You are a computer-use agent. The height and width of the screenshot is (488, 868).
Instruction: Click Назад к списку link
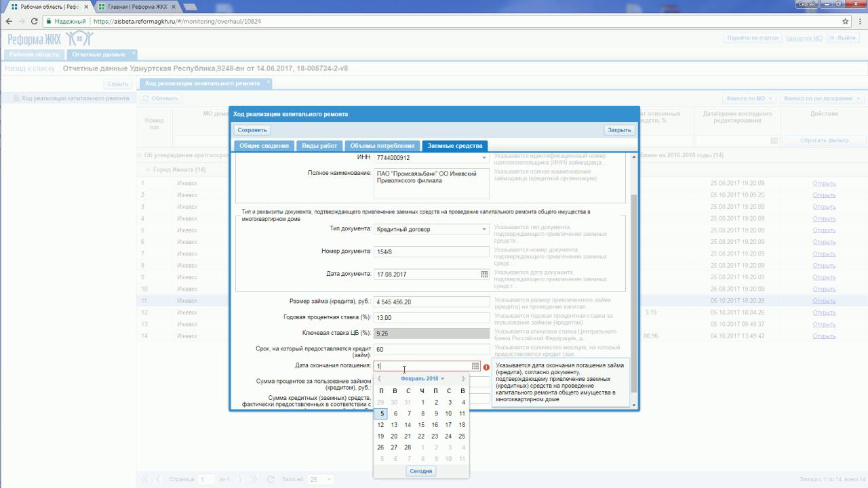point(30,68)
